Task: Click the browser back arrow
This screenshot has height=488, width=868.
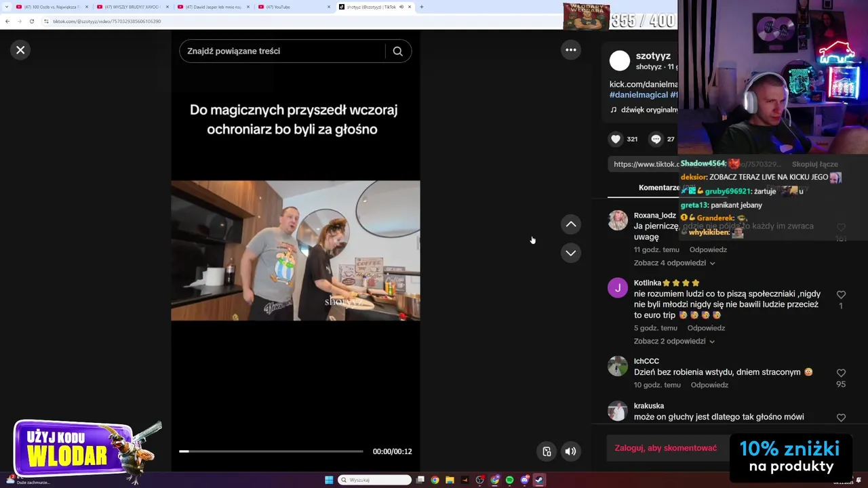Action: coord(7,21)
